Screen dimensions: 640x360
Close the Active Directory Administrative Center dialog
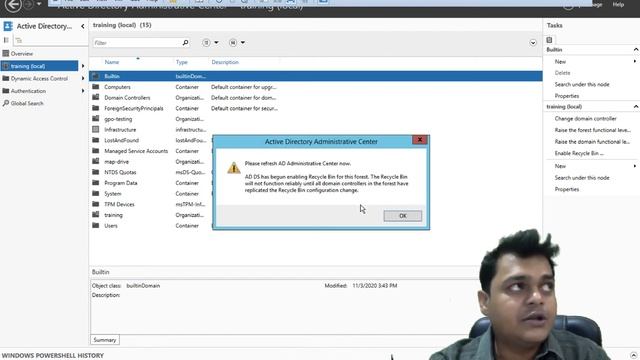click(420, 140)
